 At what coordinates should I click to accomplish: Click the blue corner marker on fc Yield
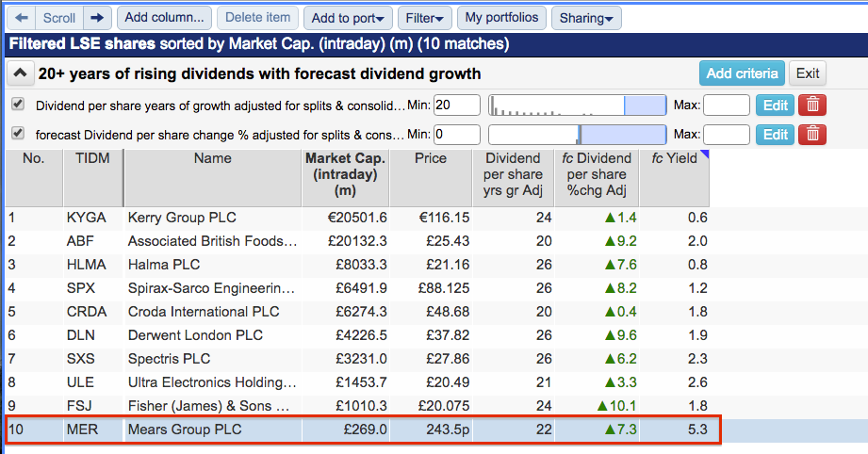[x=705, y=154]
